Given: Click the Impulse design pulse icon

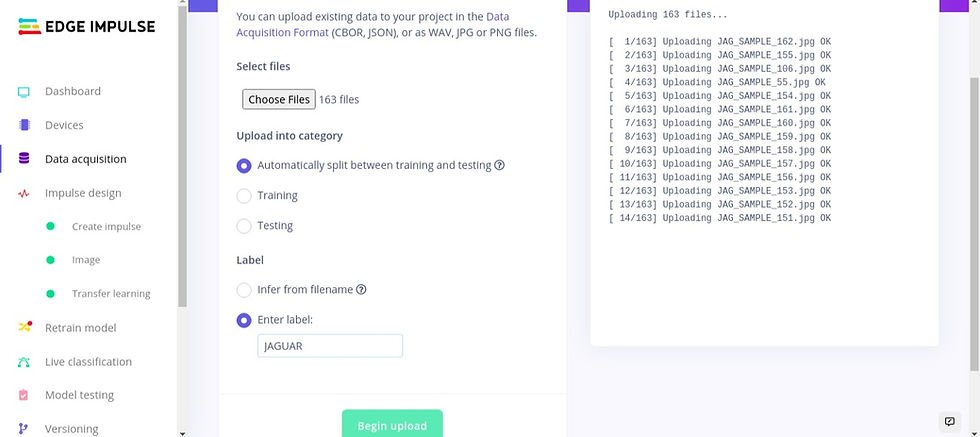Looking at the screenshot, I should click(x=24, y=194).
